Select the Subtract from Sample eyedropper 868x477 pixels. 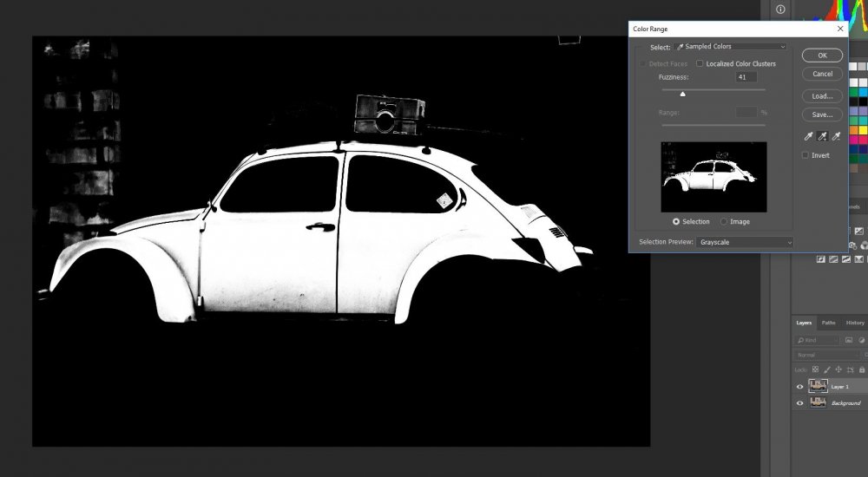coord(837,137)
